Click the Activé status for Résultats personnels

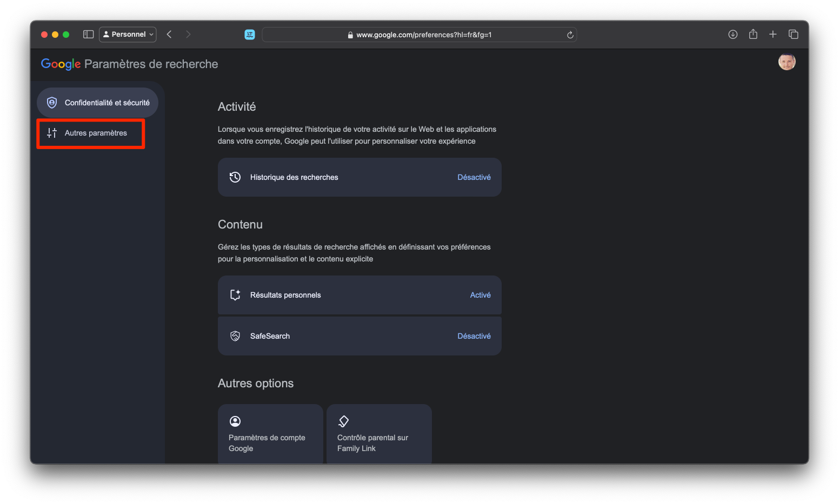click(x=481, y=295)
